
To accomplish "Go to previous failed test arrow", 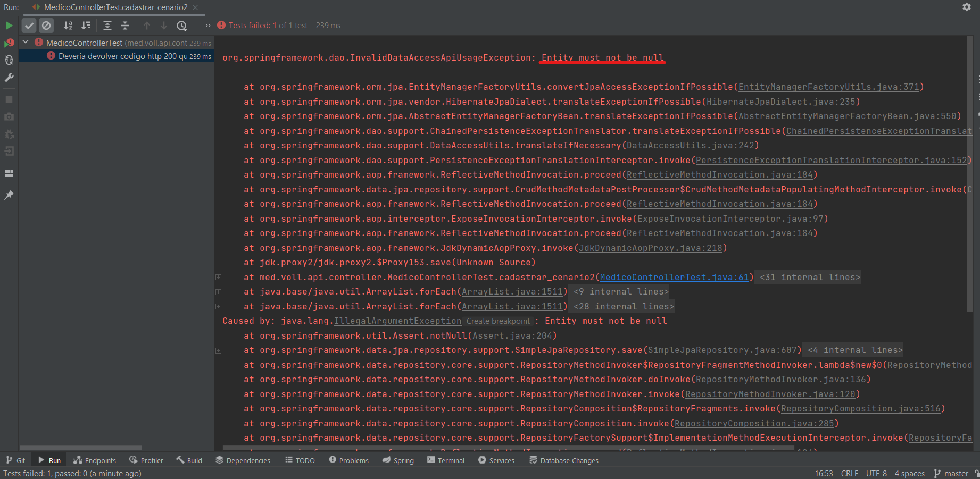I will pyautogui.click(x=147, y=26).
